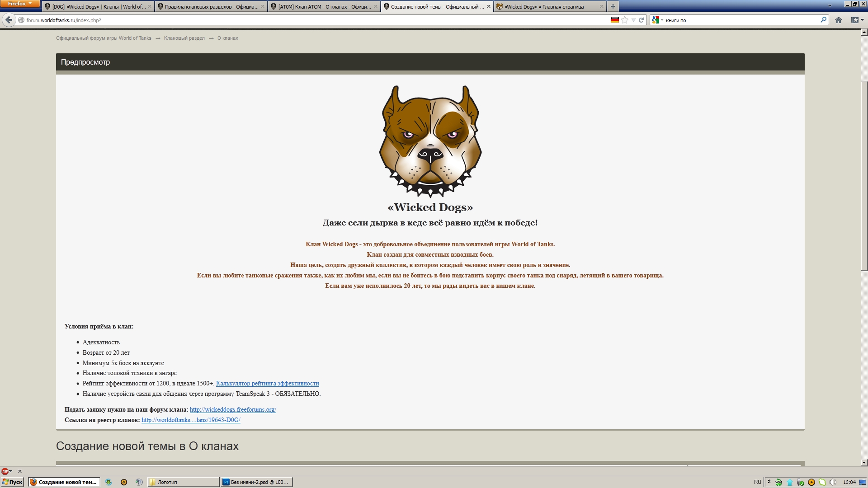
Task: Close the Wicked Dogs Главная страница tab
Action: pyautogui.click(x=602, y=6)
